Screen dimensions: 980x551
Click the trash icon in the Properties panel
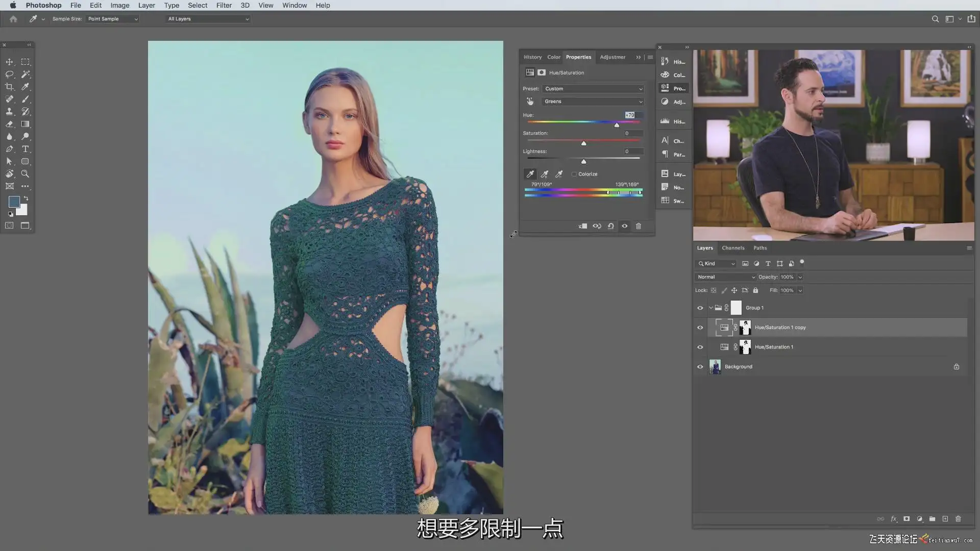[x=638, y=226]
